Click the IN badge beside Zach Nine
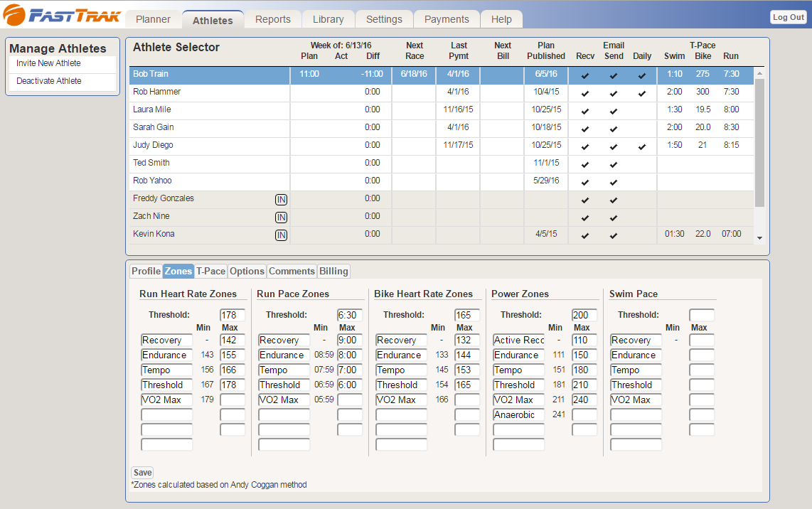 pos(281,218)
